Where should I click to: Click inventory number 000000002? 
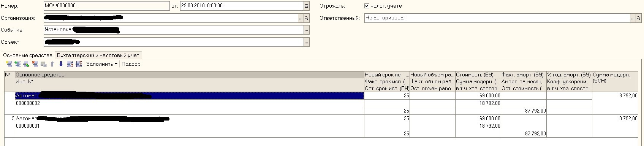[x=28, y=103]
